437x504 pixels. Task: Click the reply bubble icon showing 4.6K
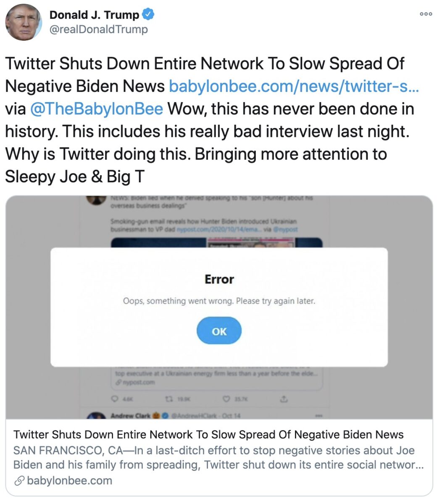click(x=115, y=399)
